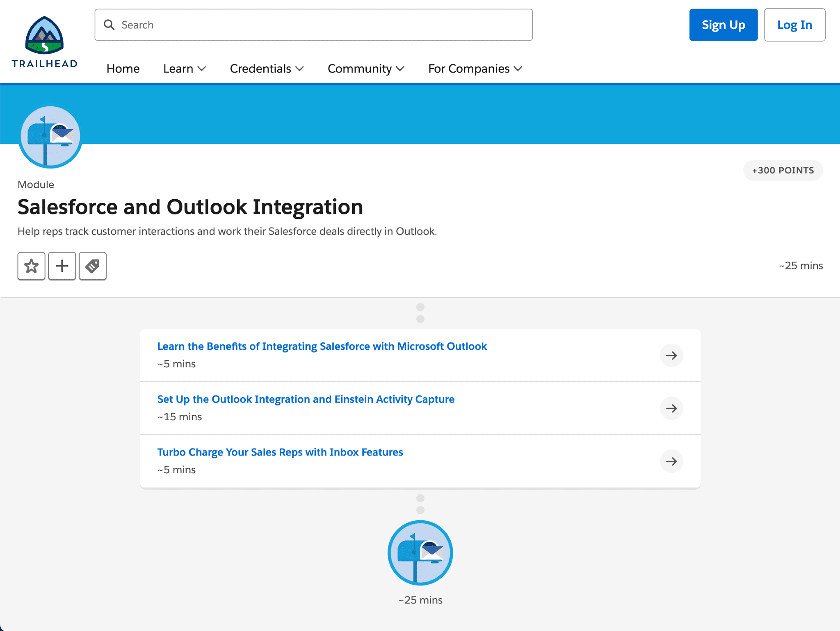Open Turbo Charge Your Sales Reps link
This screenshot has height=631, width=840.
coord(280,452)
